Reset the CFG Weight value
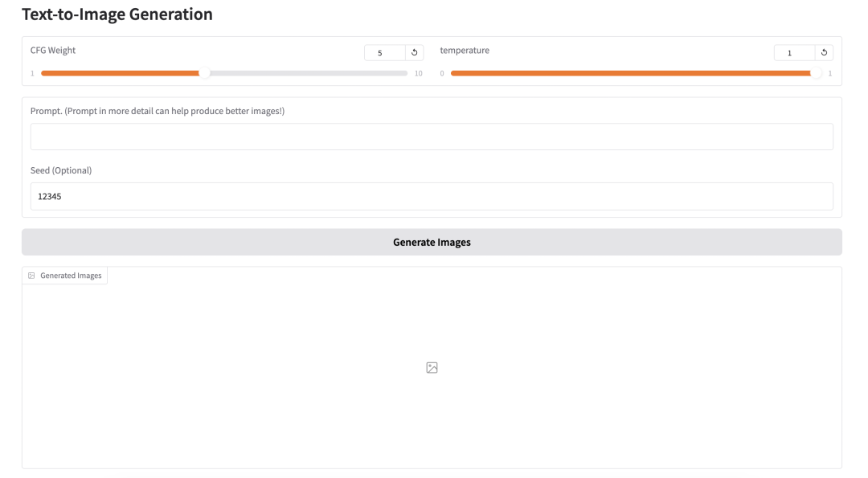 (414, 52)
